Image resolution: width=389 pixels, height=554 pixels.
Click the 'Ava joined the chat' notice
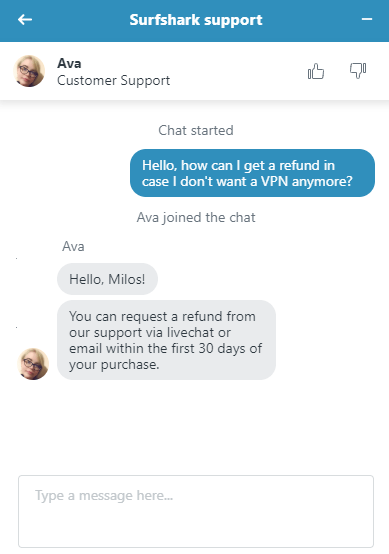[x=196, y=217]
